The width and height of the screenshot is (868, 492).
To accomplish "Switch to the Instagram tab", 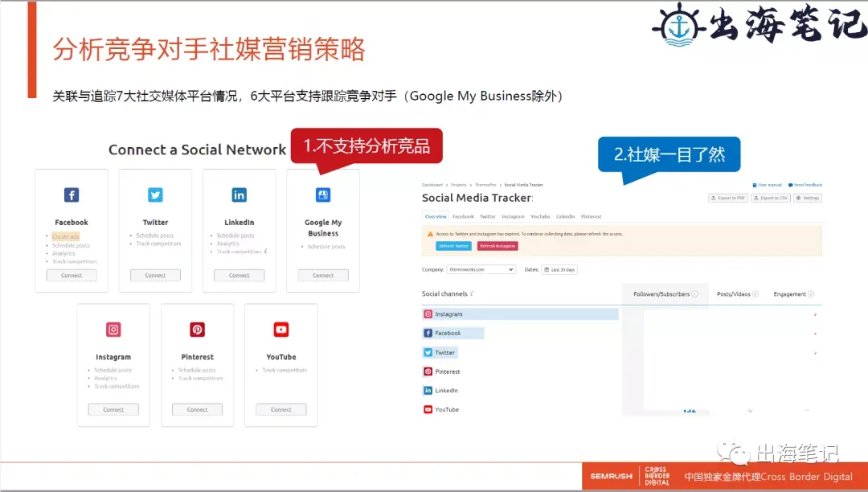I will 513,216.
